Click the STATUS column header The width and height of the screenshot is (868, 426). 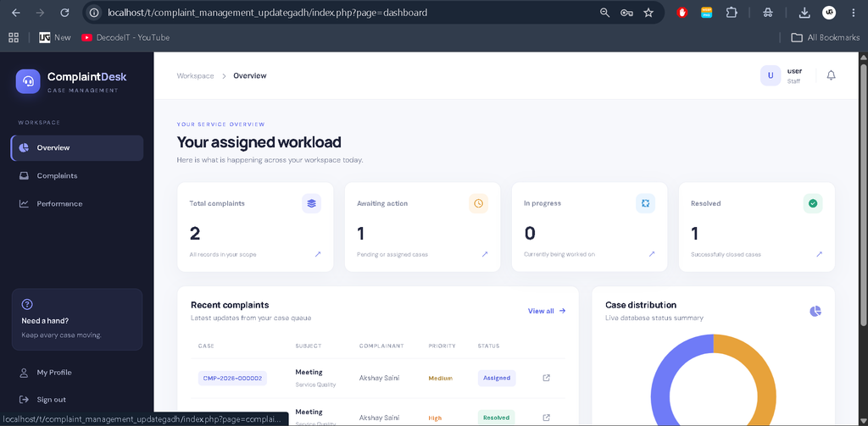pyautogui.click(x=488, y=346)
